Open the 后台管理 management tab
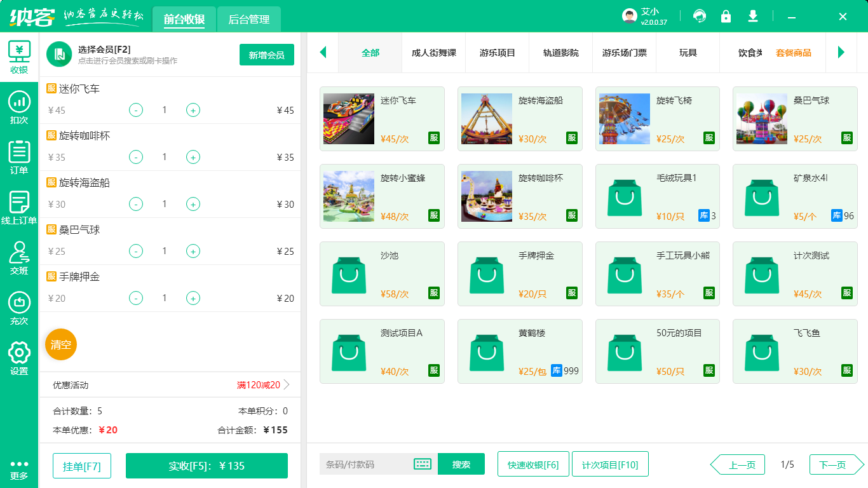Viewport: 868px width, 488px height. [x=248, y=20]
